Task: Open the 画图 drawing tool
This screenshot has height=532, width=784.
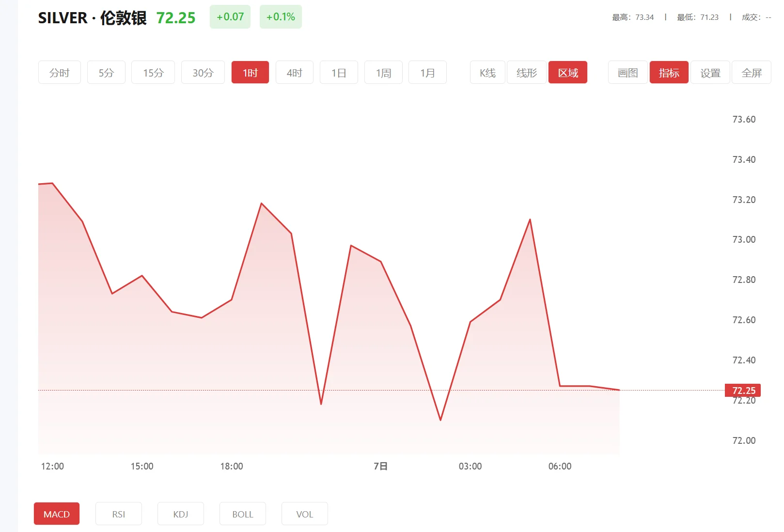Action: click(x=627, y=72)
